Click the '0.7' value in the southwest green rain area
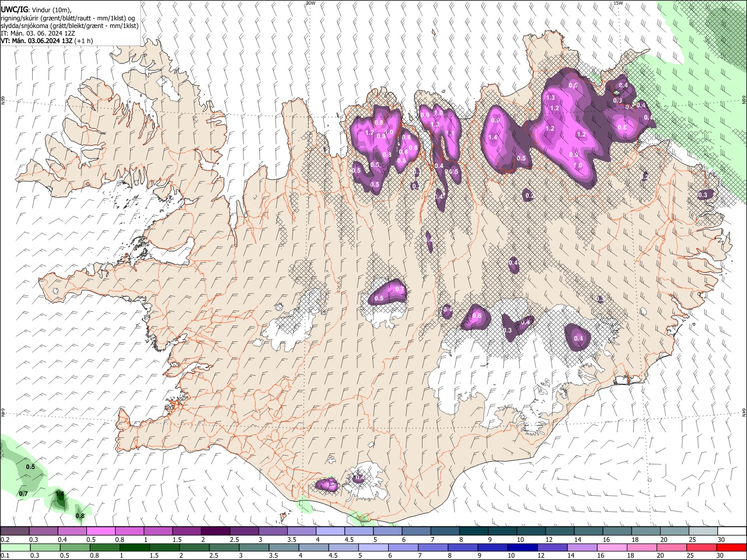 [23, 494]
